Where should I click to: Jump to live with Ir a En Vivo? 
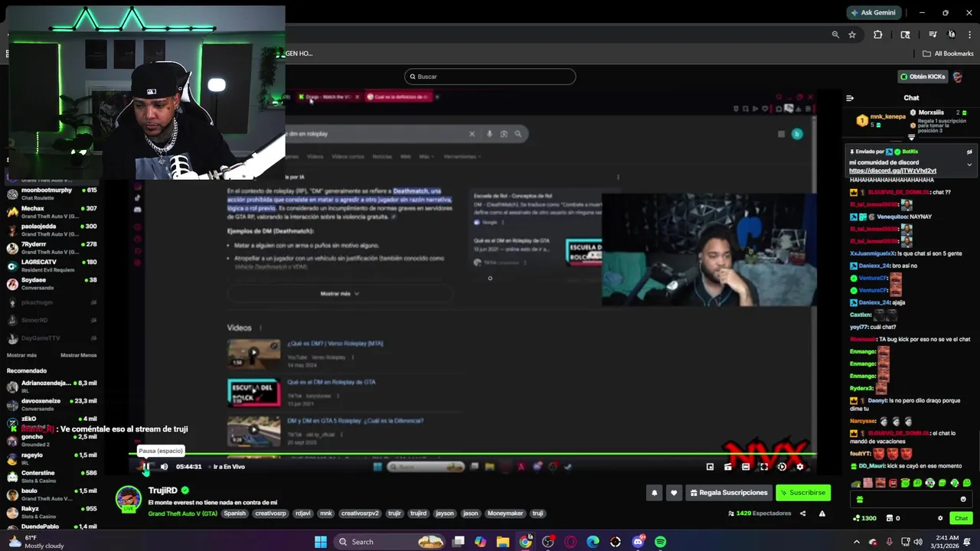pyautogui.click(x=229, y=467)
